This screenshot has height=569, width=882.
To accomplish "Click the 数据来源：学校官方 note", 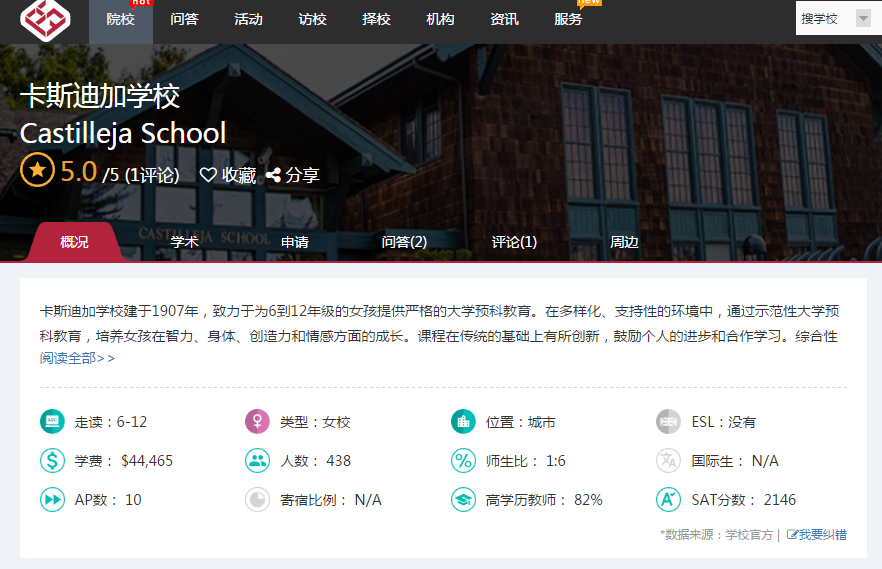I will [x=717, y=535].
